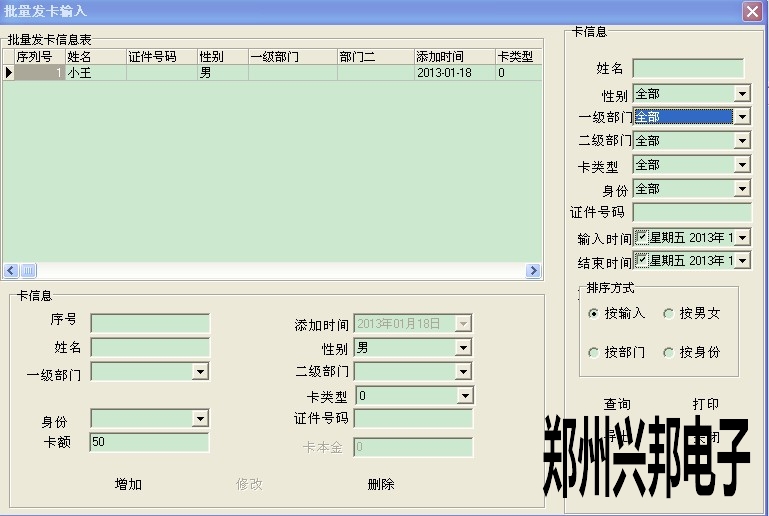Click into the bottom 姓名 input field
The image size is (769, 516).
(150, 348)
